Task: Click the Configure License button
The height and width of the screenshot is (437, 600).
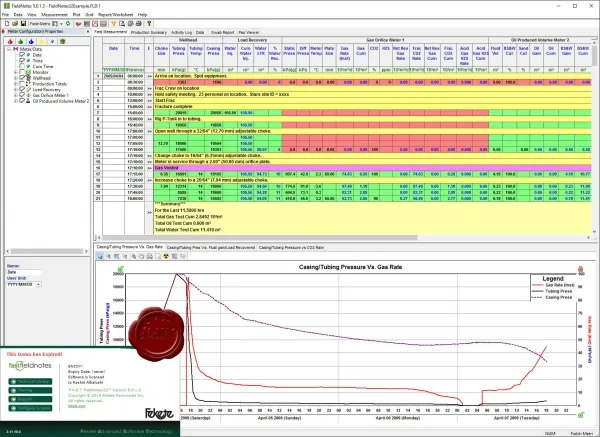Action: (x=30, y=408)
